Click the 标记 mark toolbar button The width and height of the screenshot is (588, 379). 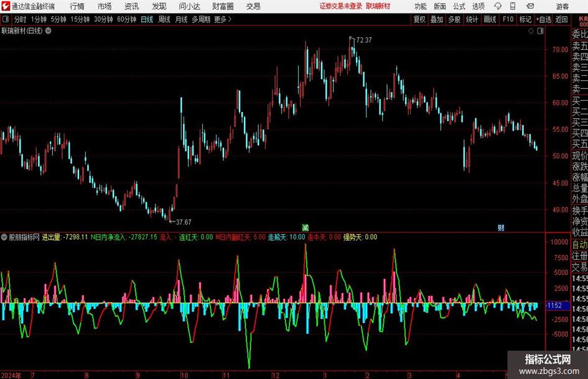(525, 19)
